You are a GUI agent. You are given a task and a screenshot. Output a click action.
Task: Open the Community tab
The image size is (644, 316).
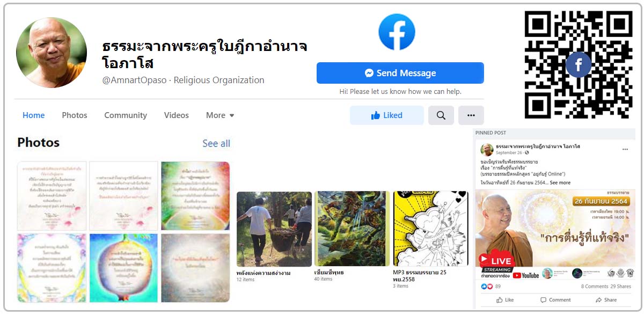click(126, 115)
